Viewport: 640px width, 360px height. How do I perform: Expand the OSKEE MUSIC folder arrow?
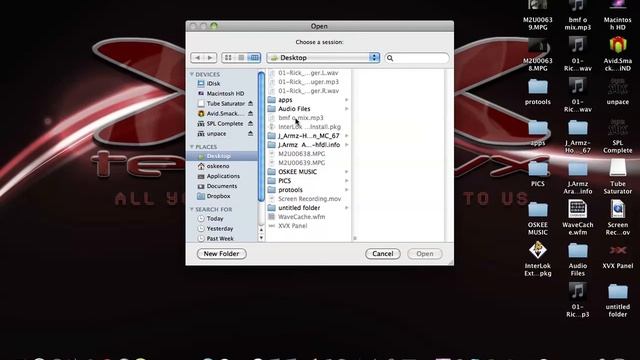(x=347, y=171)
